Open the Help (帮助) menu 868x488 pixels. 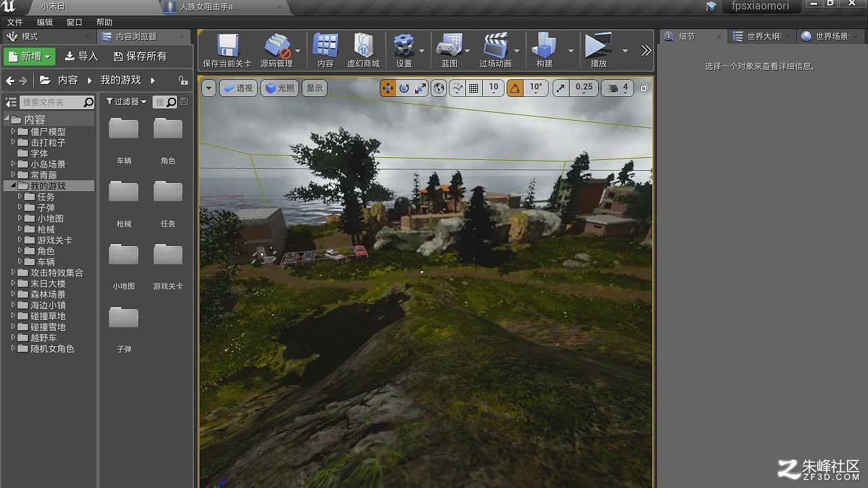tap(104, 22)
